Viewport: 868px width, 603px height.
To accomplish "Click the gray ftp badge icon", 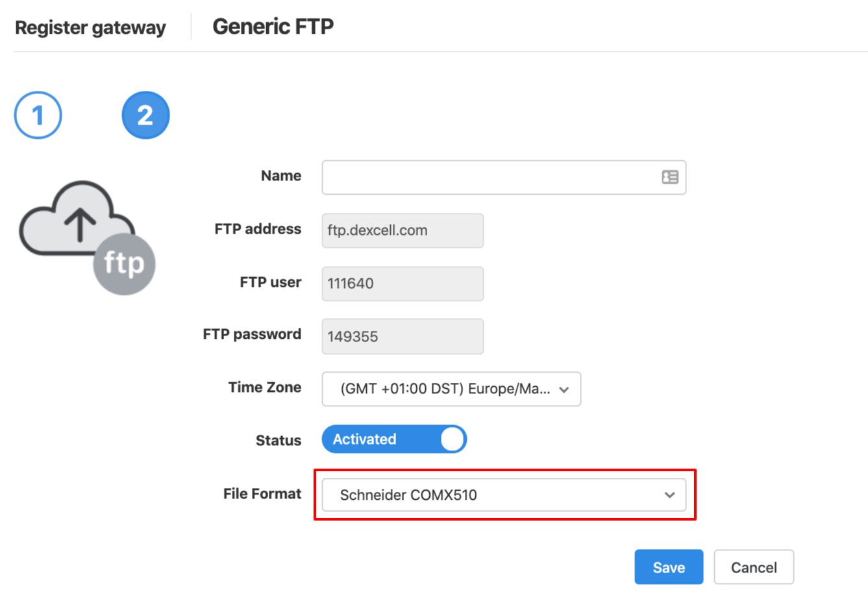I will (124, 264).
